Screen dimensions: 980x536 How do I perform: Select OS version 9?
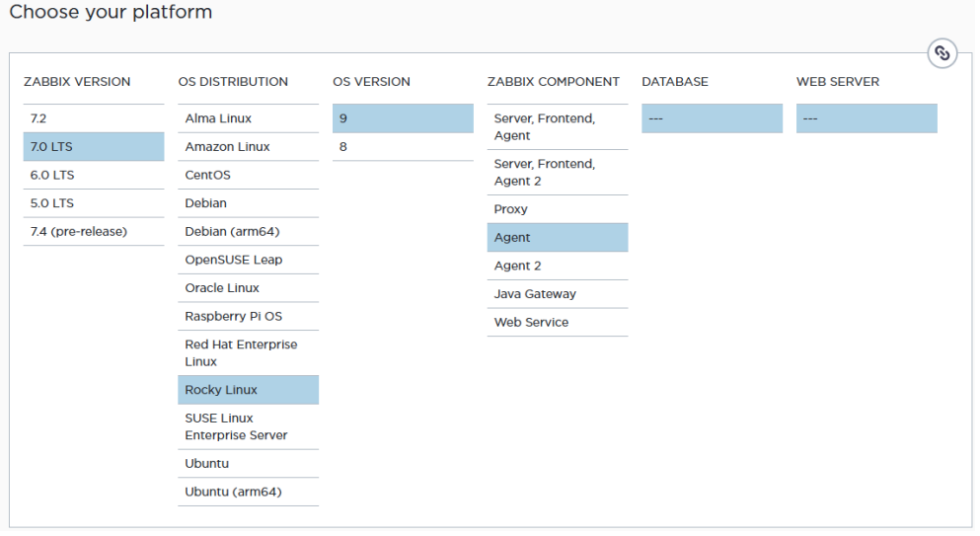pyautogui.click(x=403, y=118)
